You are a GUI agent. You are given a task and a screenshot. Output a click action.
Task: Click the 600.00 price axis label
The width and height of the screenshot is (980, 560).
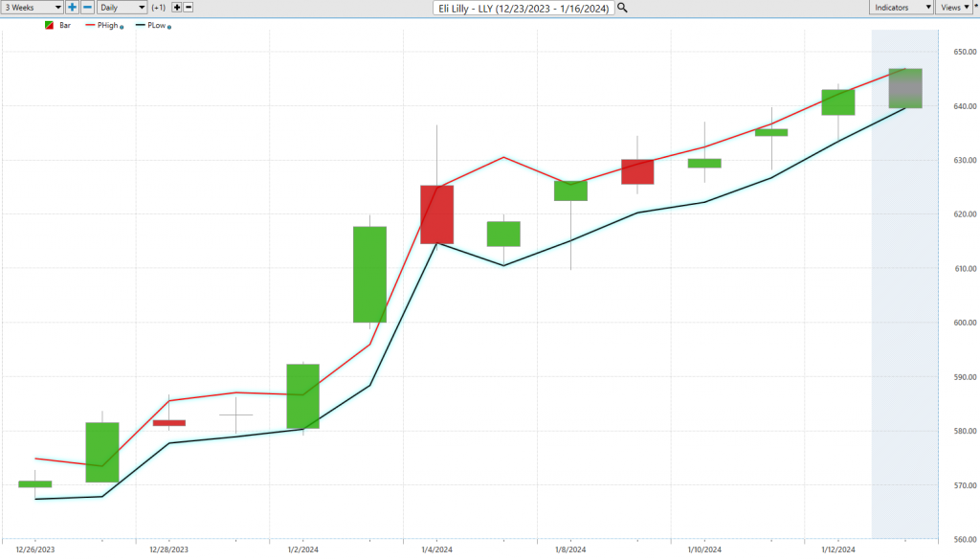[x=965, y=323]
